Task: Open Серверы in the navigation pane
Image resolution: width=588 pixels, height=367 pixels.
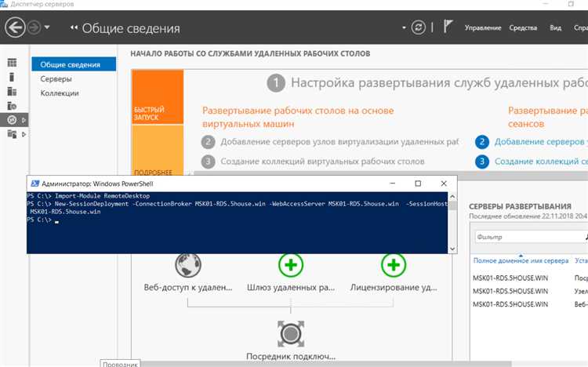Action: [56, 78]
